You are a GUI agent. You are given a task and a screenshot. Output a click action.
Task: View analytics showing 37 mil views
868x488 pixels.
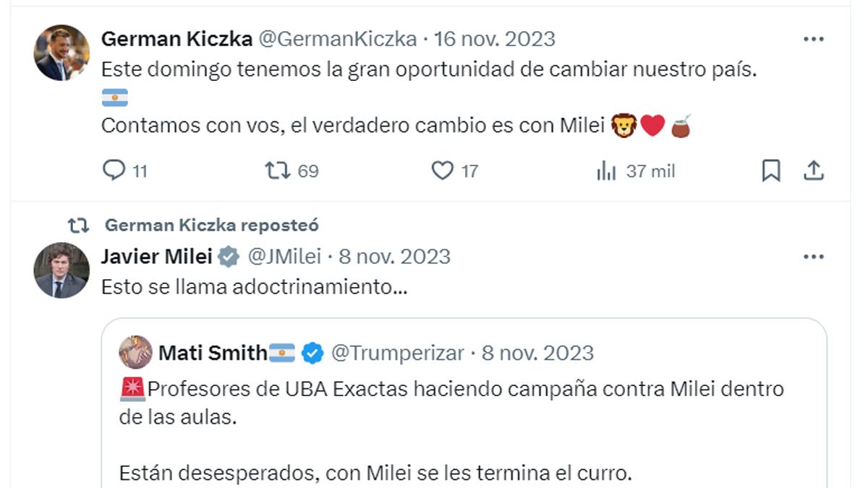(x=606, y=171)
